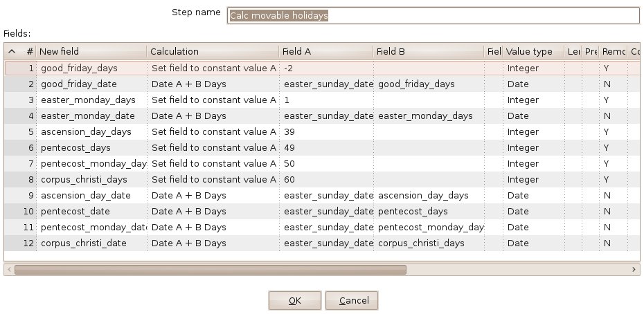Viewport: 644px width, 314px height.
Task: Select the pentecost_monday_days New field cell
Action: point(91,164)
